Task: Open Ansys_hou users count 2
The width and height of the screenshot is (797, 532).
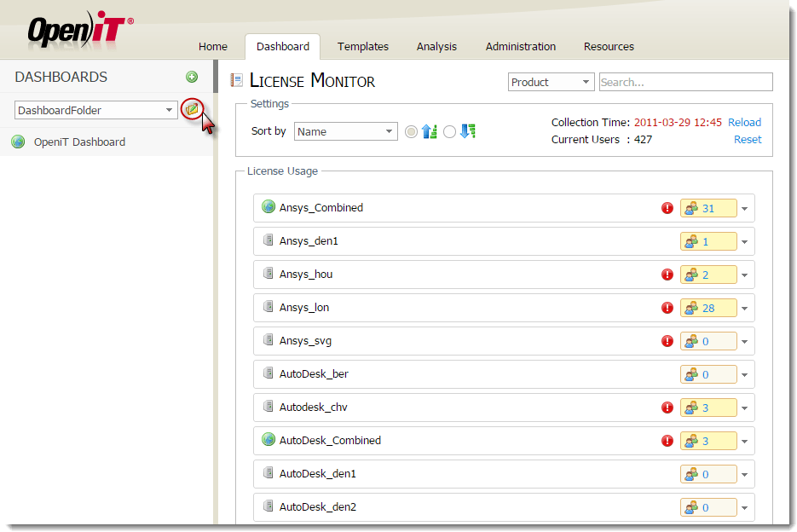Action: point(708,275)
